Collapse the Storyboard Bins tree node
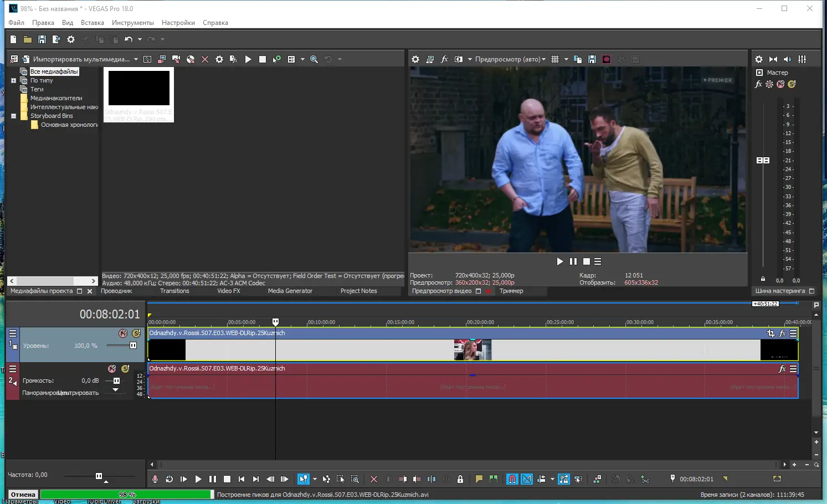This screenshot has width=827, height=504. click(x=14, y=116)
